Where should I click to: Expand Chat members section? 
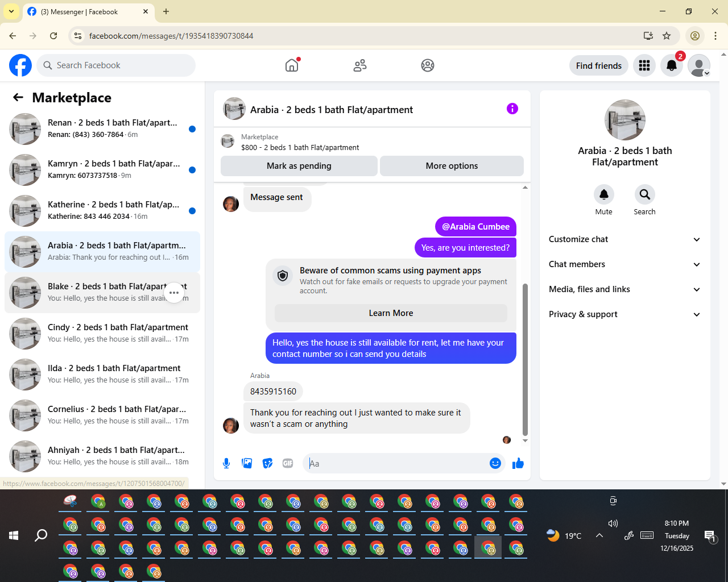click(x=625, y=264)
